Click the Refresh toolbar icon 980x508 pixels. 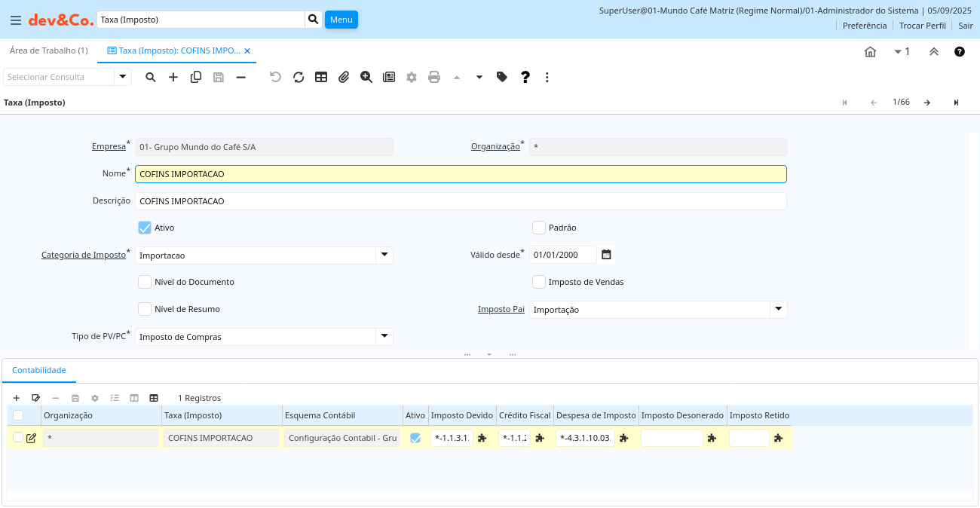[299, 77]
